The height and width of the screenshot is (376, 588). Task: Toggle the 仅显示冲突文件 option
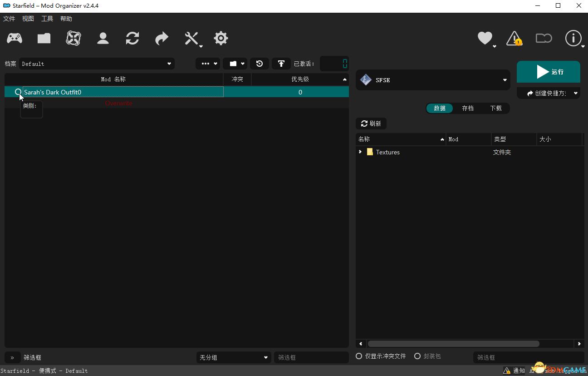(359, 356)
